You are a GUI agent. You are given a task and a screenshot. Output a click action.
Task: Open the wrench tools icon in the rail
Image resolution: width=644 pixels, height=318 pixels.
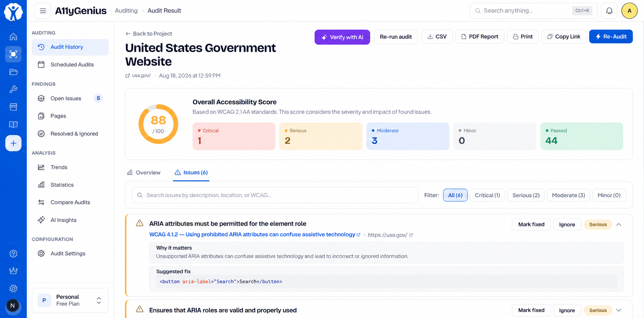13,90
